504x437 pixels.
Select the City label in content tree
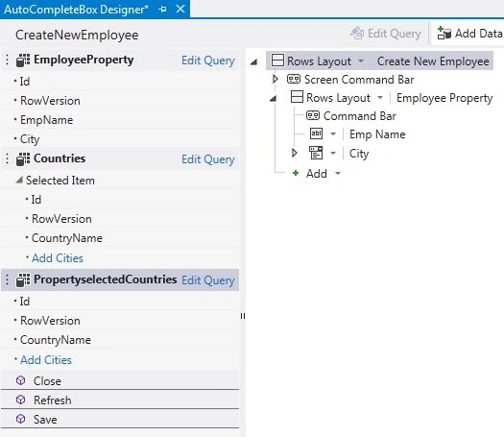pos(359,154)
